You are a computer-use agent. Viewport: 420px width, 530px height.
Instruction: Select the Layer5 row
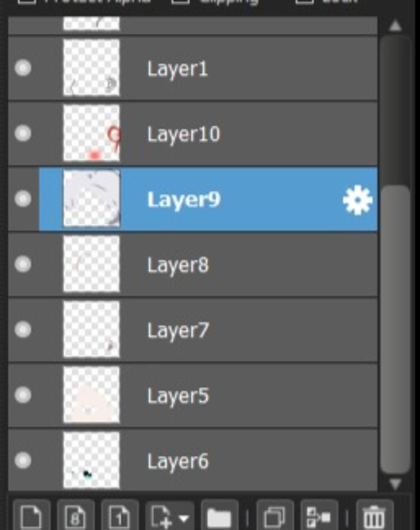click(x=193, y=395)
